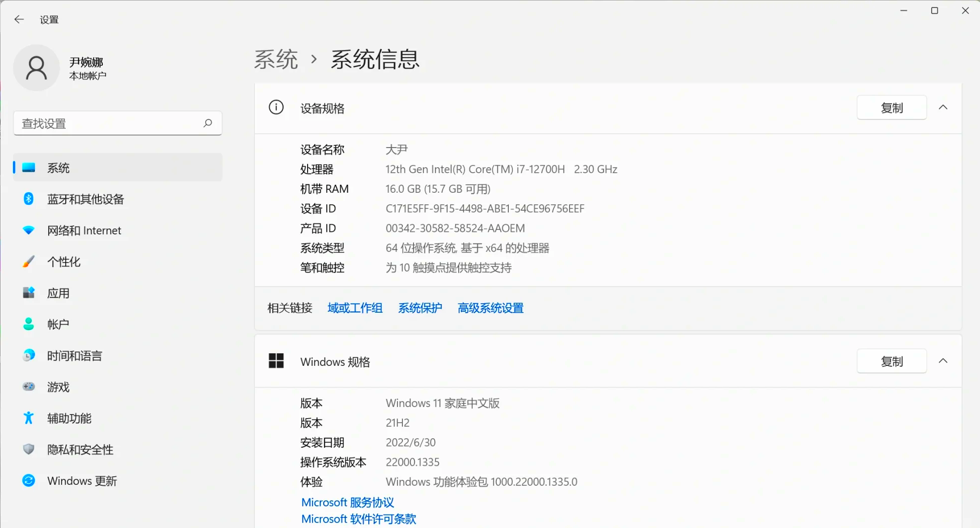Click the accessibility figure icon for 辅助功能
This screenshot has width=980, height=528.
[29, 418]
